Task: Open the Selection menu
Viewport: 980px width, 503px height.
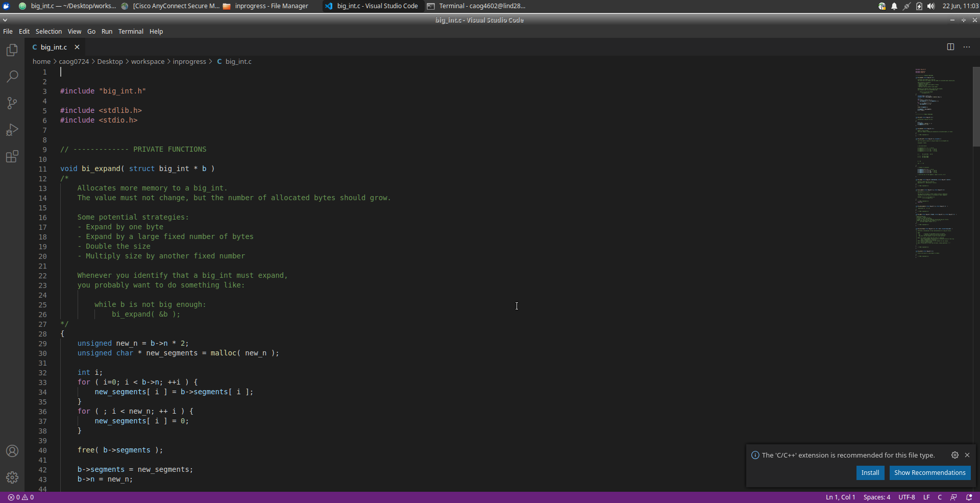Action: tap(48, 32)
